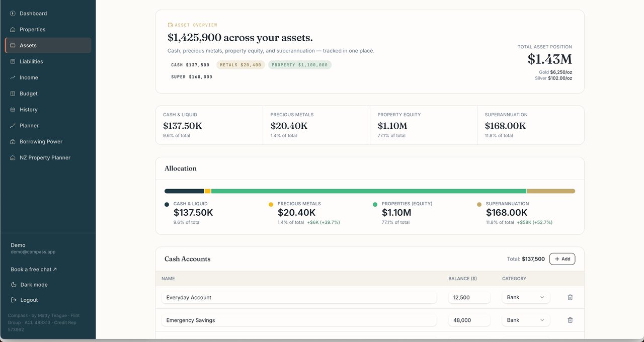
Task: Edit the 48,000 balance field
Action: [469, 320]
